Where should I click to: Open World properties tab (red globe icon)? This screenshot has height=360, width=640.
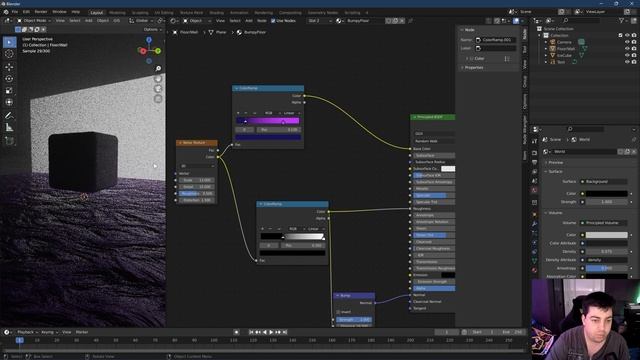click(x=534, y=190)
